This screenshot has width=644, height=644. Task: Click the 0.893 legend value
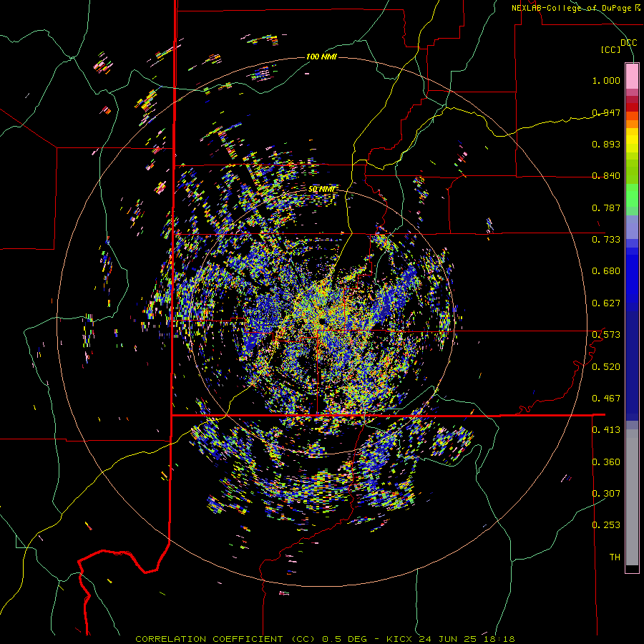tap(606, 144)
